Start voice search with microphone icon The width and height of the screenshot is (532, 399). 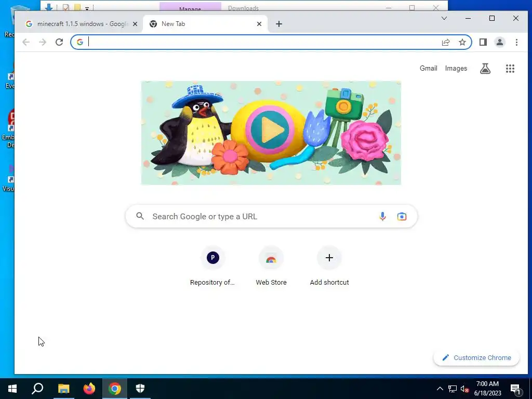[382, 216]
